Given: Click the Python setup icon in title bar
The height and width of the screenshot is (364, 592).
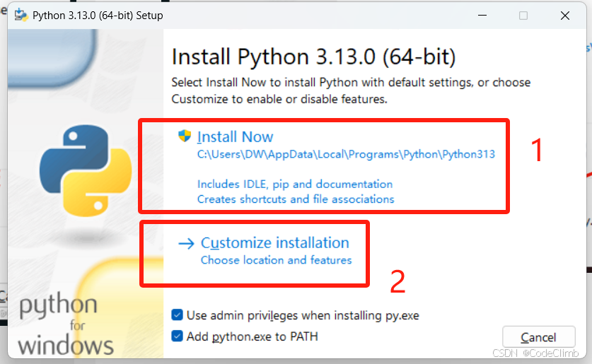Looking at the screenshot, I should tap(21, 15).
